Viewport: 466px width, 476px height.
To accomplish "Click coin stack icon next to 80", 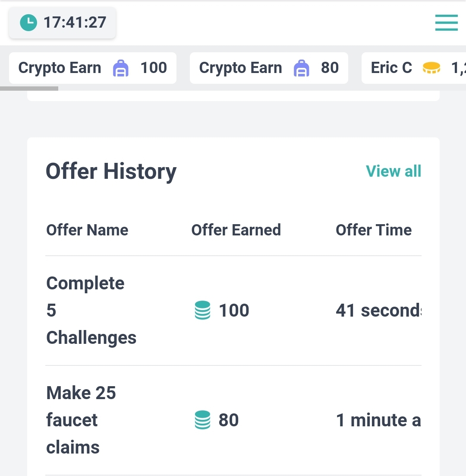I will pyautogui.click(x=202, y=420).
